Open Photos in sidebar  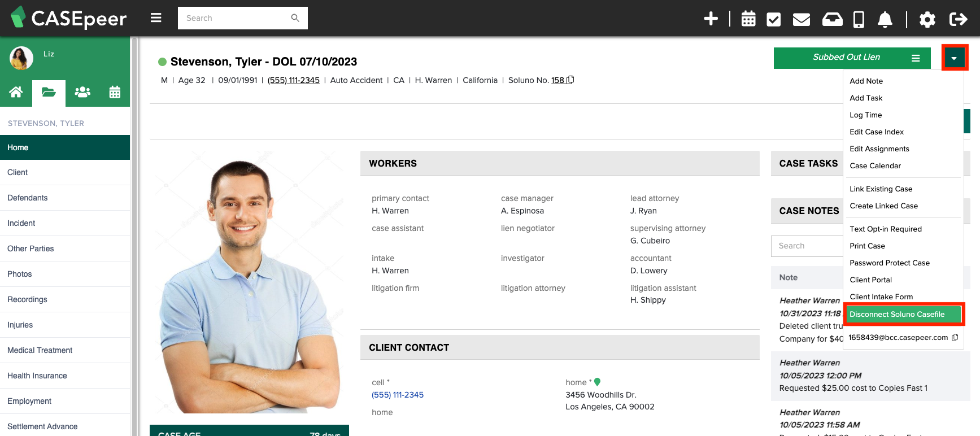click(65, 274)
